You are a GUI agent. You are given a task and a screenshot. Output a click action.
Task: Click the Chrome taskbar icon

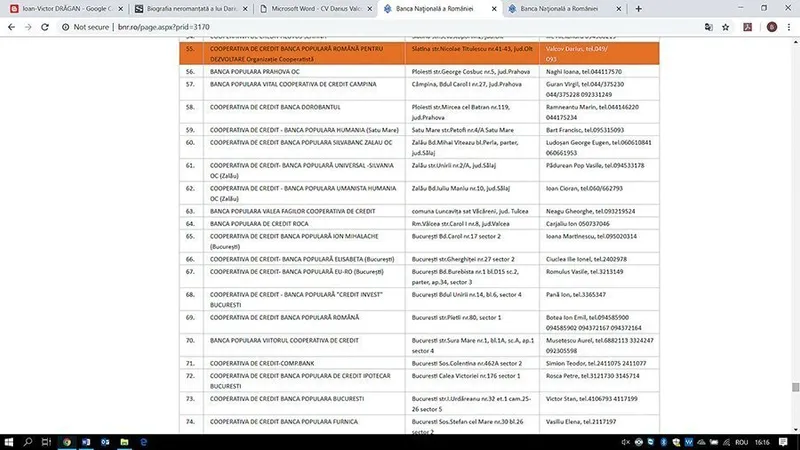(67, 442)
